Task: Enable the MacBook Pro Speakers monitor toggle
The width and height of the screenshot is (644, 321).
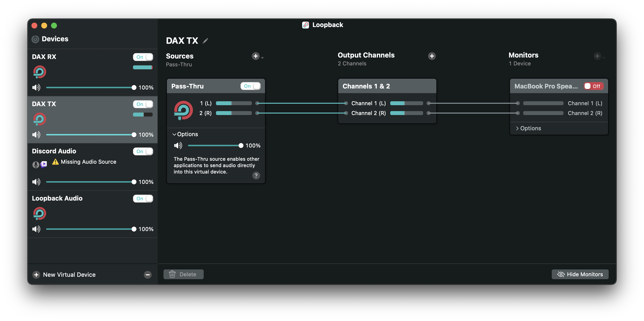Action: pyautogui.click(x=593, y=86)
